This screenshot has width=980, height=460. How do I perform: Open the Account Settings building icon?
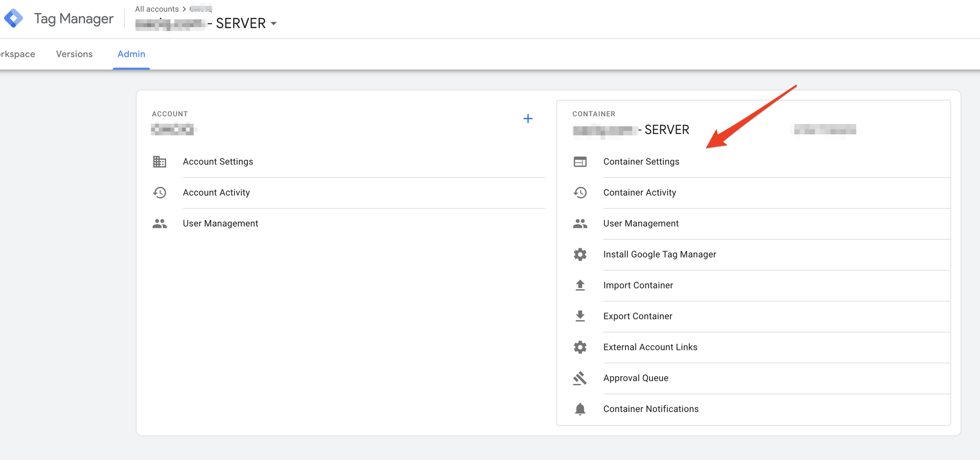point(159,162)
